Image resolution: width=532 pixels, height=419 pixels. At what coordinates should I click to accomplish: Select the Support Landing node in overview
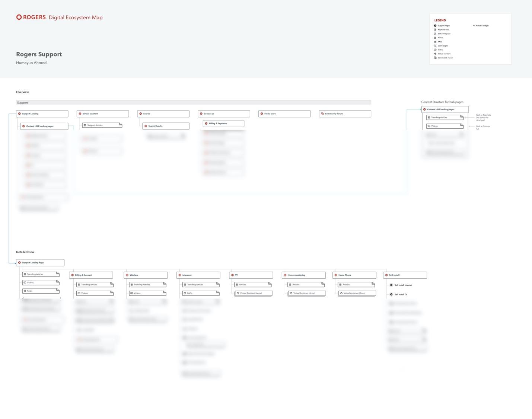[42, 114]
